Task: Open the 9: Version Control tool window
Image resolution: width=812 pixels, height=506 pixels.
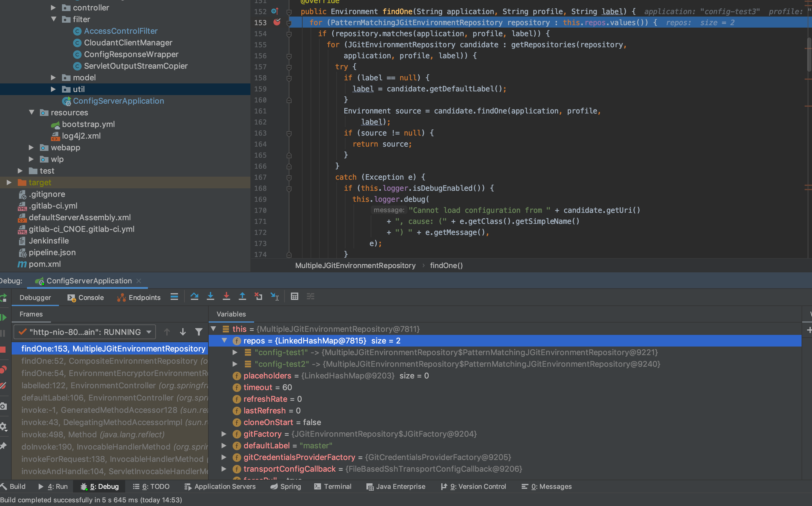Action: click(x=474, y=487)
